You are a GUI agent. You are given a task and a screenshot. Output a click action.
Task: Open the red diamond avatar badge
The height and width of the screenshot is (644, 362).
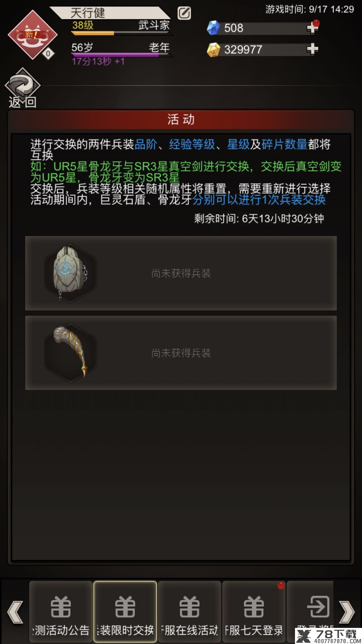click(x=32, y=35)
